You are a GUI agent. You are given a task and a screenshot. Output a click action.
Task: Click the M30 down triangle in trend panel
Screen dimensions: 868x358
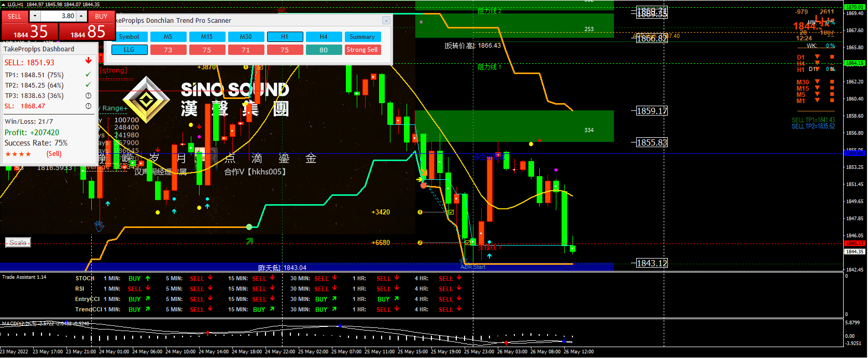tap(818, 82)
